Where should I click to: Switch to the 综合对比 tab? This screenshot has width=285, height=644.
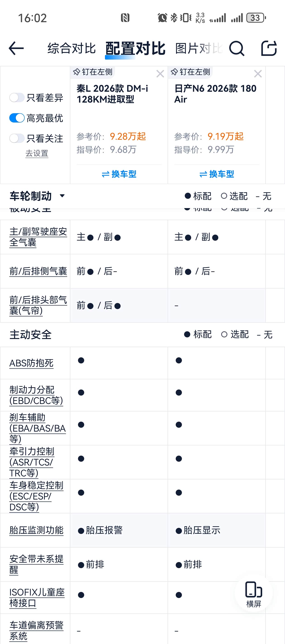pos(72,48)
